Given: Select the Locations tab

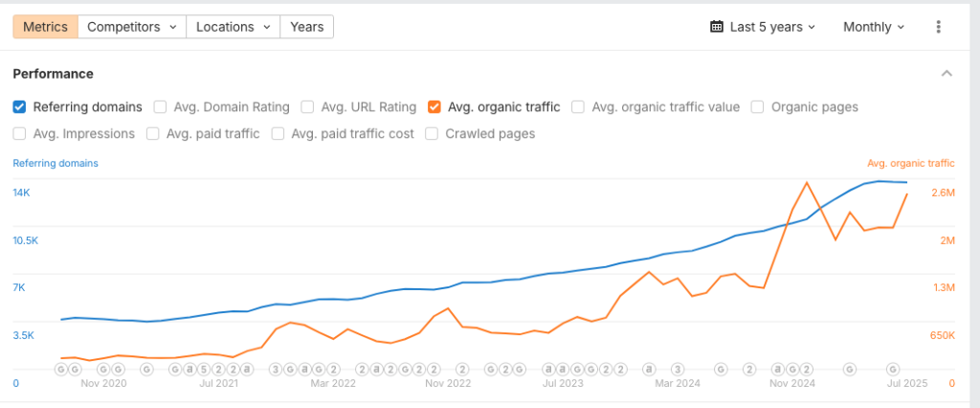Looking at the screenshot, I should coord(233,27).
